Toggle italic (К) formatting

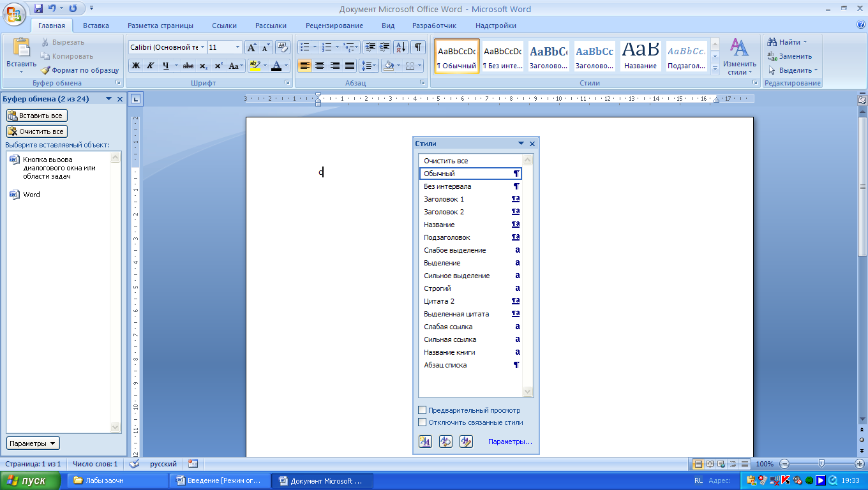(x=151, y=66)
